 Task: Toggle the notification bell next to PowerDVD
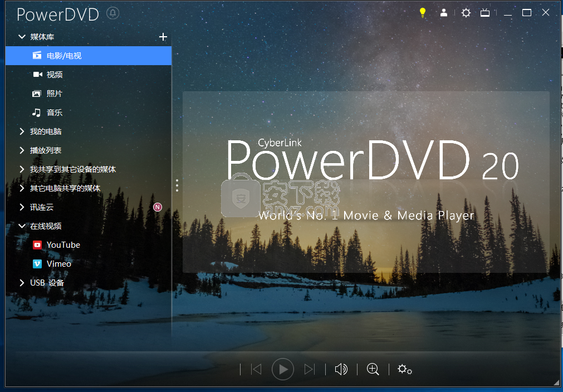[113, 13]
